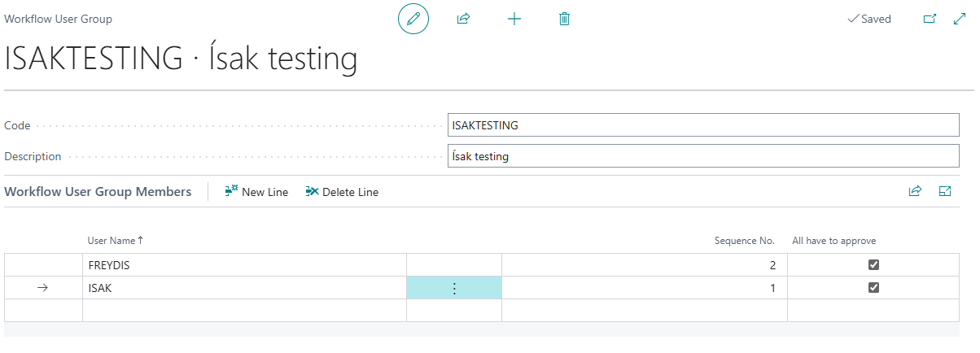Click the share icon in page header

(464, 19)
